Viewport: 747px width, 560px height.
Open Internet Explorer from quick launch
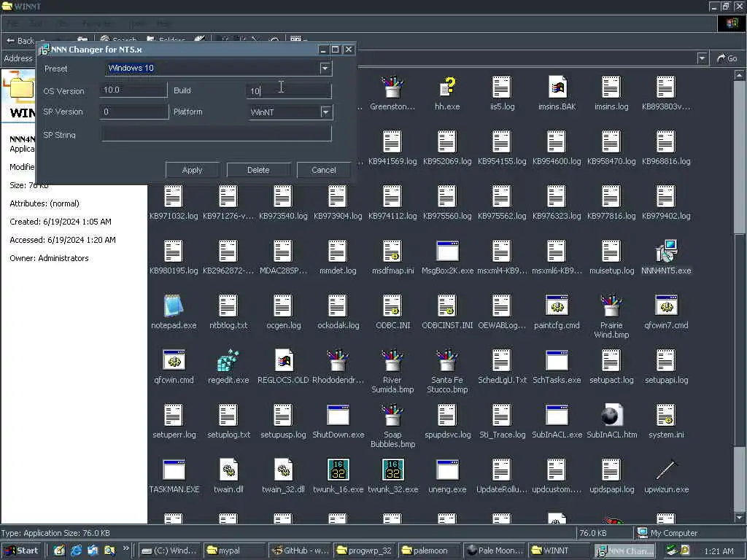(x=76, y=551)
